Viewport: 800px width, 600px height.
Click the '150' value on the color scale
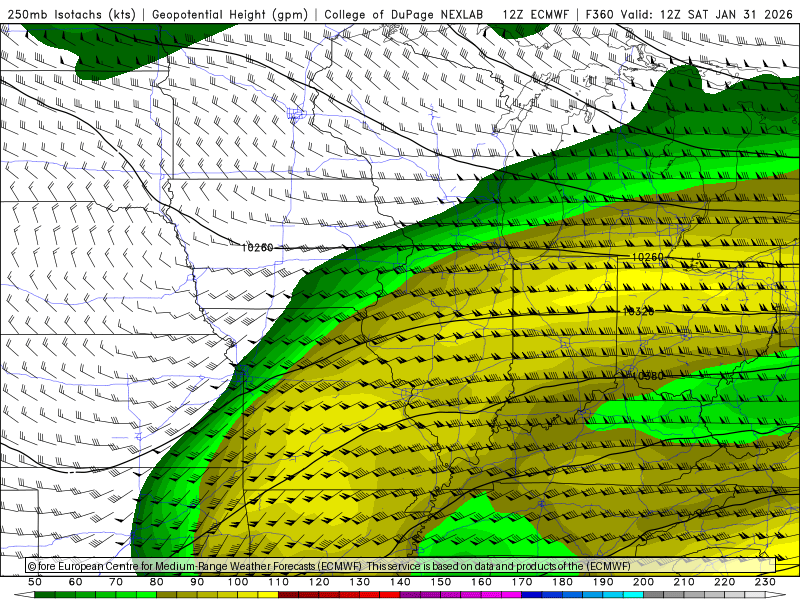[441, 582]
